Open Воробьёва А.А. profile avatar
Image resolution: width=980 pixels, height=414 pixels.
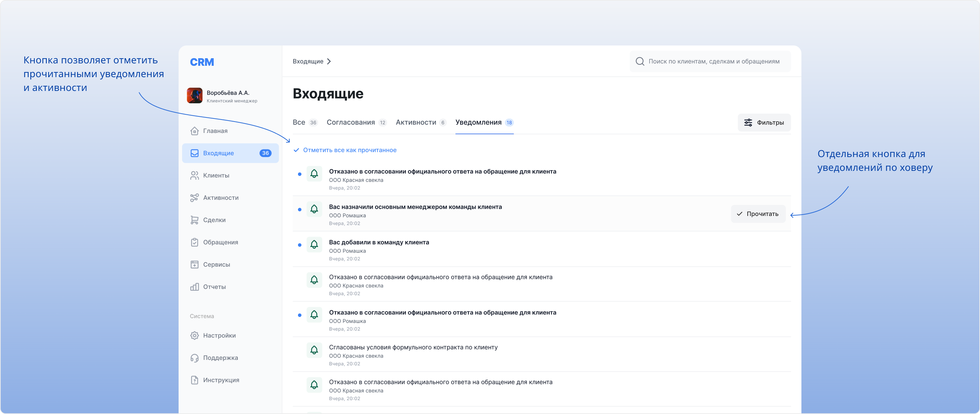tap(194, 96)
